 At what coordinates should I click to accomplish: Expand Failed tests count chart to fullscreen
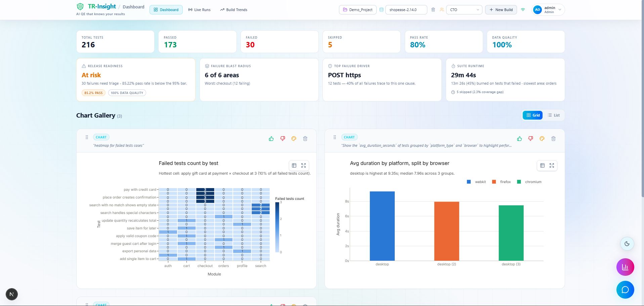point(303,165)
